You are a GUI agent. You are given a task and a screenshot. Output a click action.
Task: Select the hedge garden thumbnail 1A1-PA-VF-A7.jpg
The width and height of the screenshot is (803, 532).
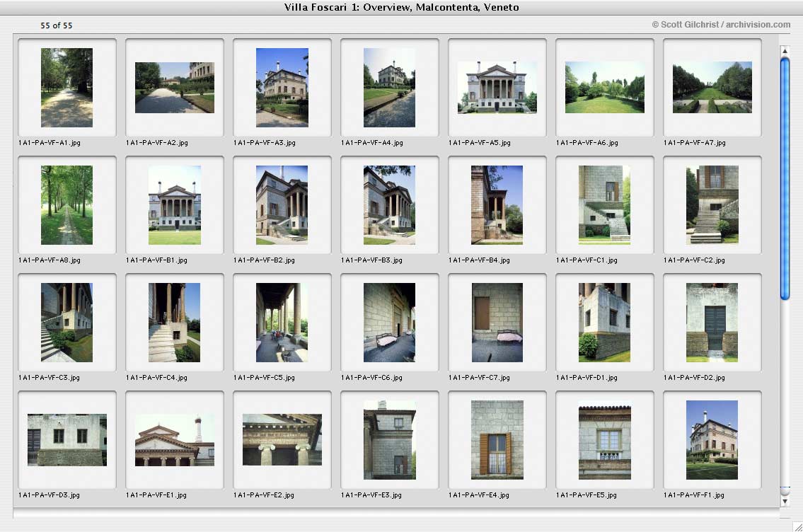coord(712,88)
